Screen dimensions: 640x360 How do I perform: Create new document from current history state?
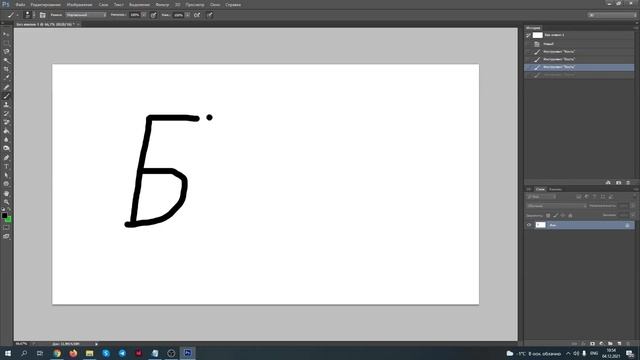(x=608, y=182)
